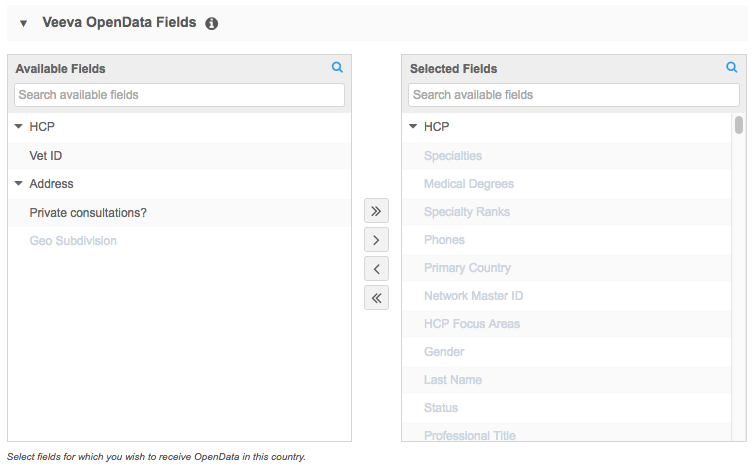Move selected field left with single arrow

pos(376,269)
